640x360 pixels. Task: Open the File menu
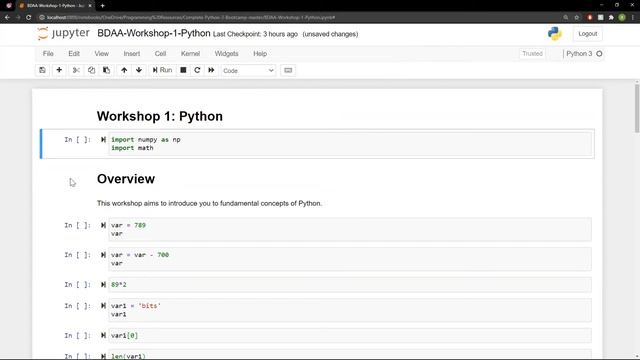point(48,53)
